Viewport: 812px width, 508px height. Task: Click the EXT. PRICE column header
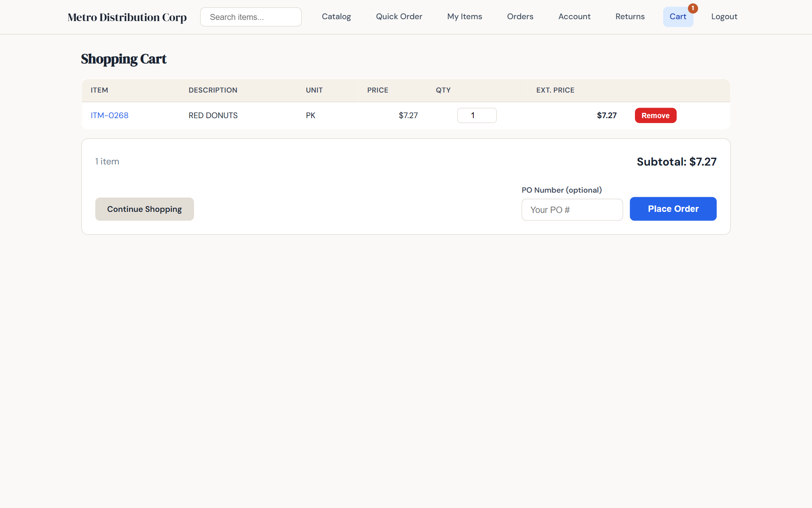555,90
